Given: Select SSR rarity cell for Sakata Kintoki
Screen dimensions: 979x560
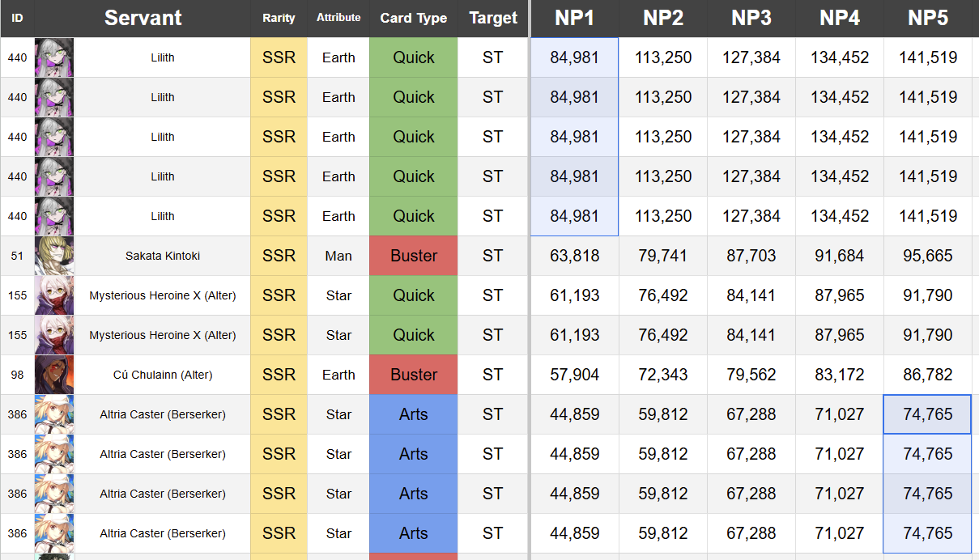Looking at the screenshot, I should click(279, 256).
